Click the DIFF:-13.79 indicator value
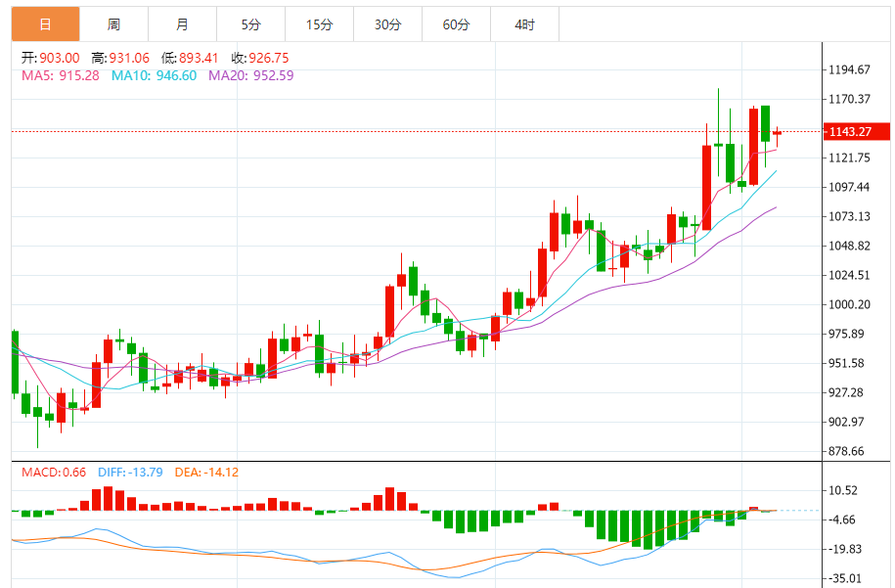 [131, 473]
